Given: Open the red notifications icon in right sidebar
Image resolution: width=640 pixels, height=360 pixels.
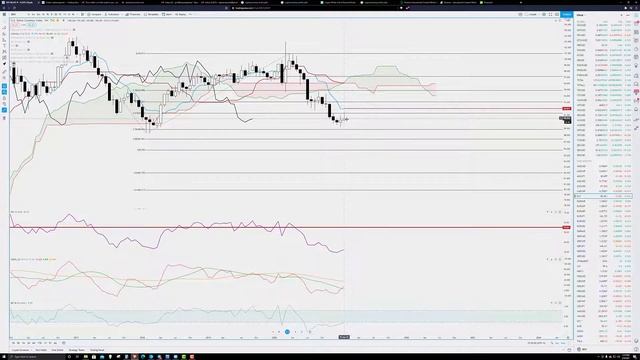Looking at the screenshot, I should coord(636,91).
